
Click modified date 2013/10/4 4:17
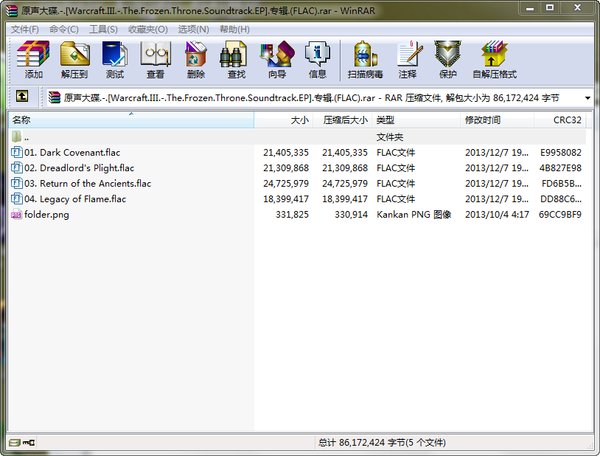(x=497, y=215)
